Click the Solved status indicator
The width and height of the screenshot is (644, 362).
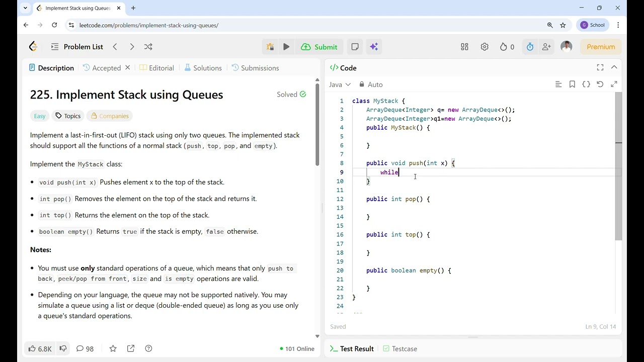tap(291, 94)
